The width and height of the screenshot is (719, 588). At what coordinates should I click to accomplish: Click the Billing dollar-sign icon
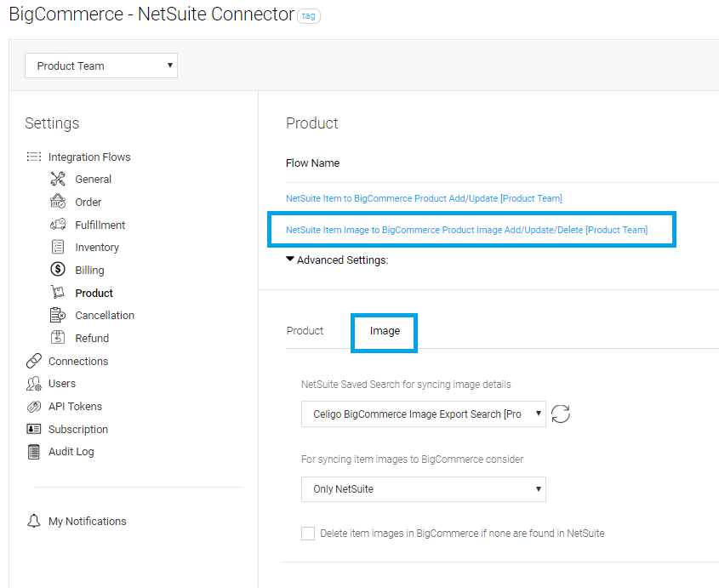coord(58,269)
